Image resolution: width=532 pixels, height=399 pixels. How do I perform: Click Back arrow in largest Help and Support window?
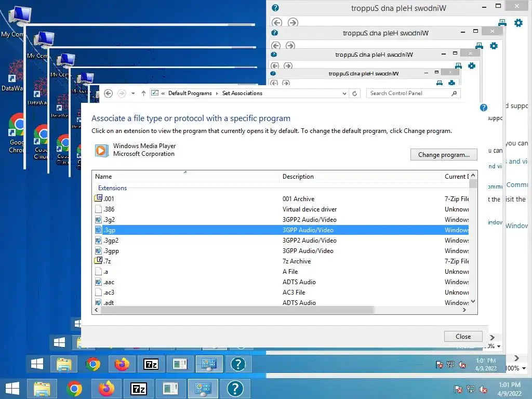[x=277, y=23]
